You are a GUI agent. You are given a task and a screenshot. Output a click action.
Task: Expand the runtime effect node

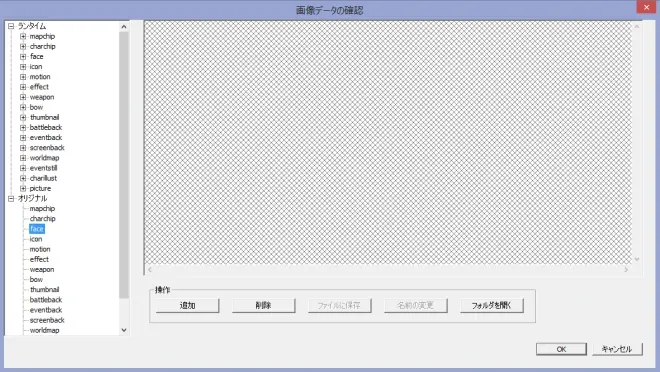[23, 87]
